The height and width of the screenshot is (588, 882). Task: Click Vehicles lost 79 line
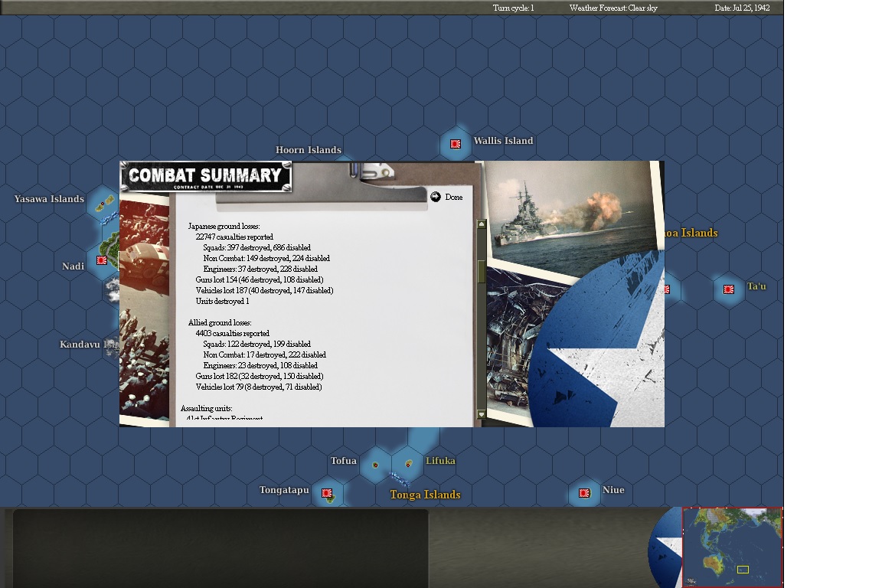pos(259,387)
